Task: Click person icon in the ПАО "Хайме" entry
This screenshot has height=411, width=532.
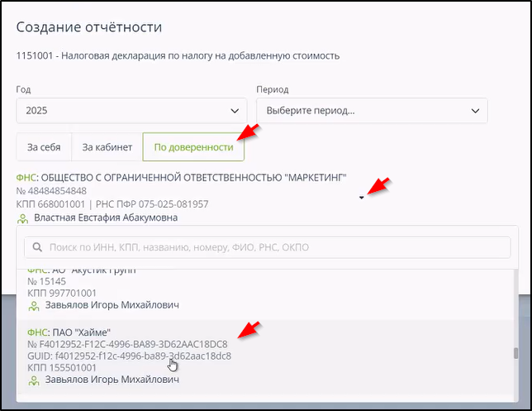Action: point(34,380)
